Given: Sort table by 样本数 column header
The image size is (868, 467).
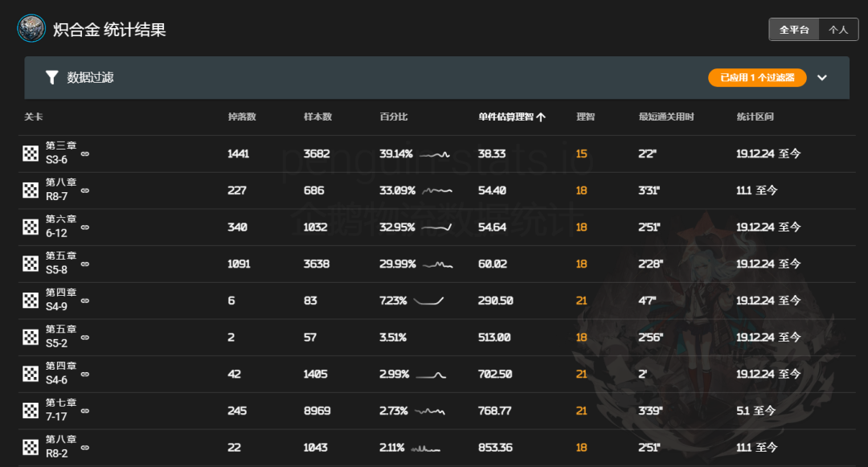Looking at the screenshot, I should [x=317, y=117].
